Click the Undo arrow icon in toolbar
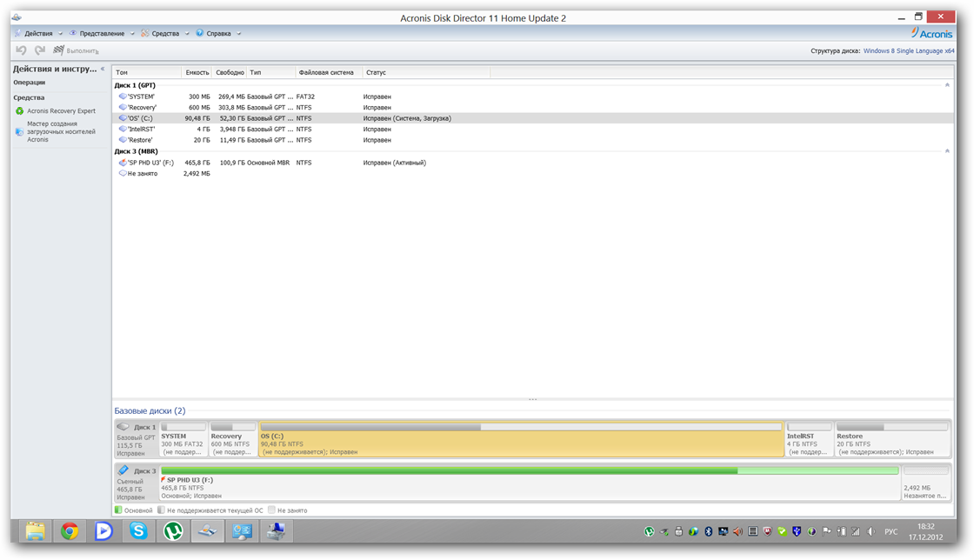This screenshot has height=560, width=974. click(21, 50)
